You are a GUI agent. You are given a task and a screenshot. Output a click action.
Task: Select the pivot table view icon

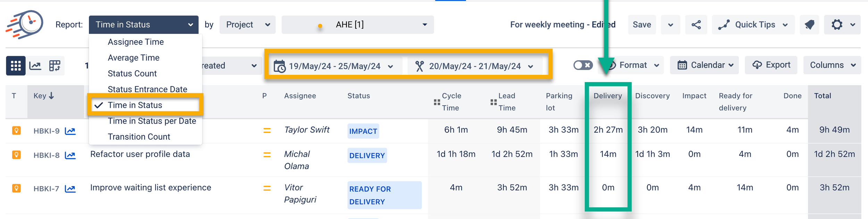[55, 65]
